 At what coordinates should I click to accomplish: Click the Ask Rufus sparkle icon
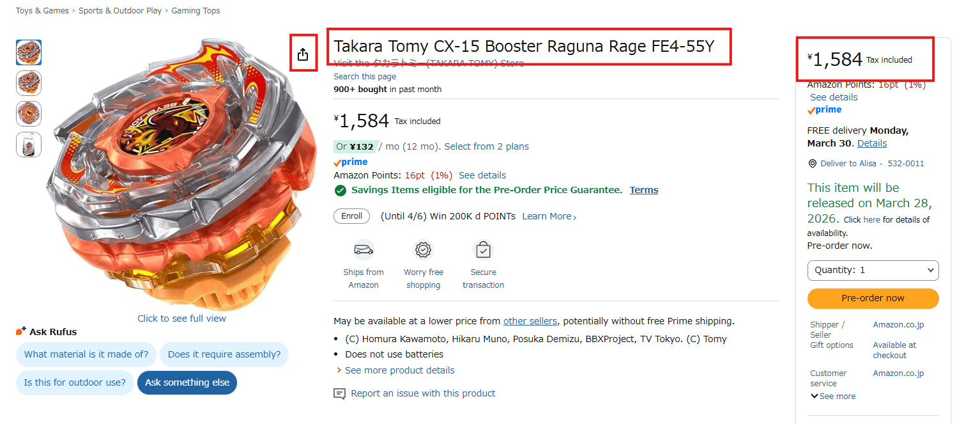pyautogui.click(x=21, y=331)
